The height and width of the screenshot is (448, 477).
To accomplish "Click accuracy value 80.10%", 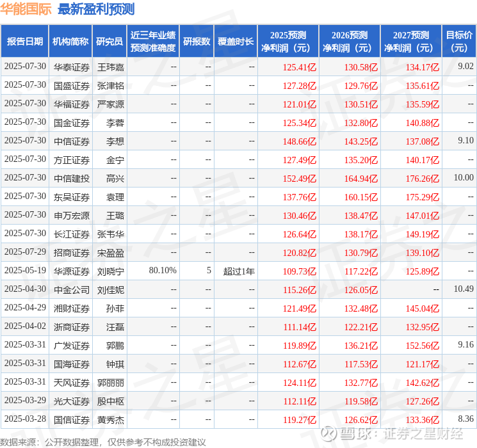I will coord(163,270).
